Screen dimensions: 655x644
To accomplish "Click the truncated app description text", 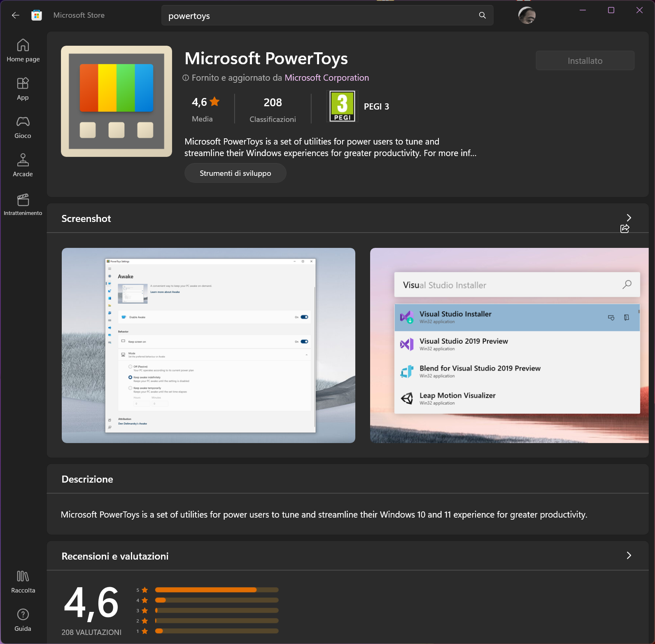I will click(x=330, y=147).
